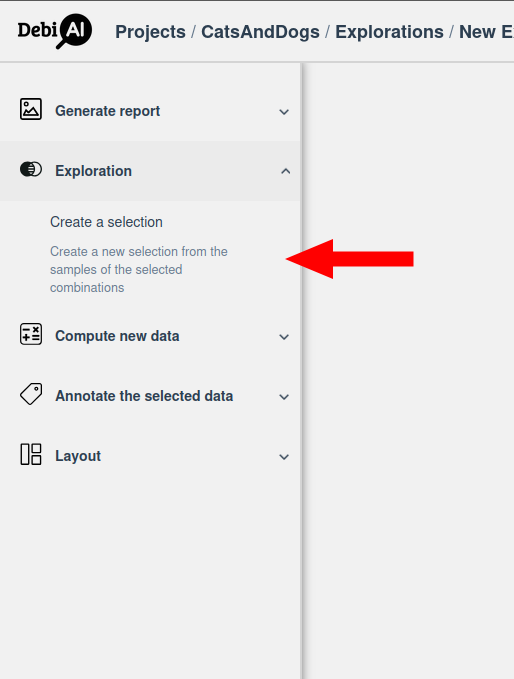Image resolution: width=514 pixels, height=679 pixels.
Task: Open the Projects breadcrumb link
Action: pos(150,32)
